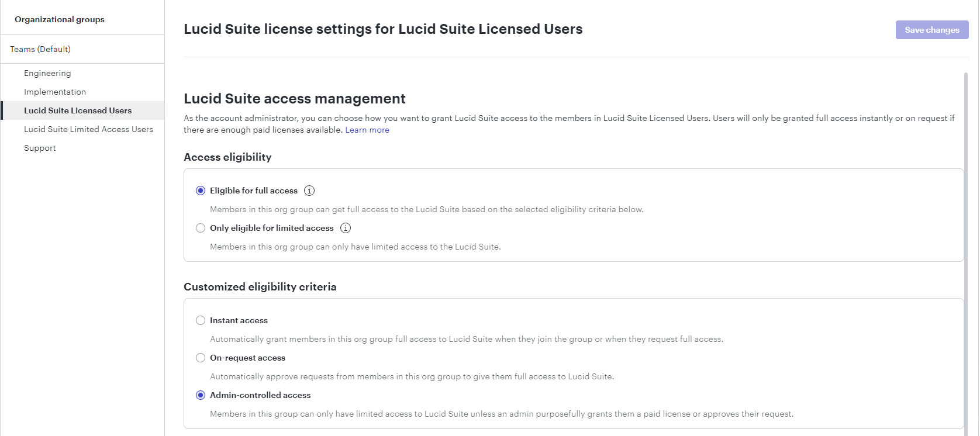Switch to the Teams (Default) section
980x436 pixels.
[x=41, y=49]
